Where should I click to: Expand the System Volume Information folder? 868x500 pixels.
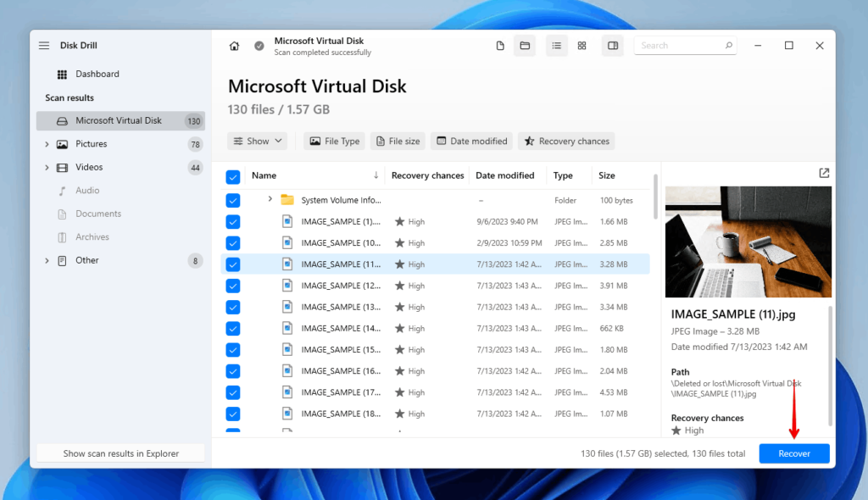tap(270, 199)
